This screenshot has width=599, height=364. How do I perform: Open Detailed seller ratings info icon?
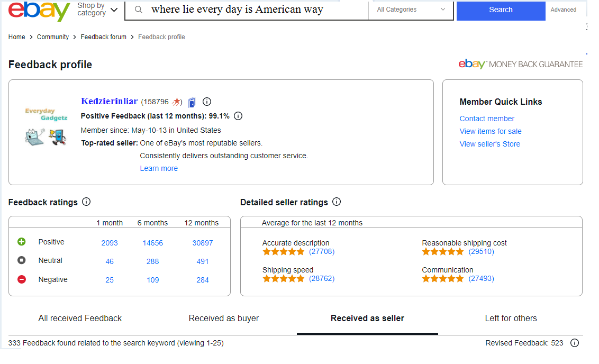337,202
